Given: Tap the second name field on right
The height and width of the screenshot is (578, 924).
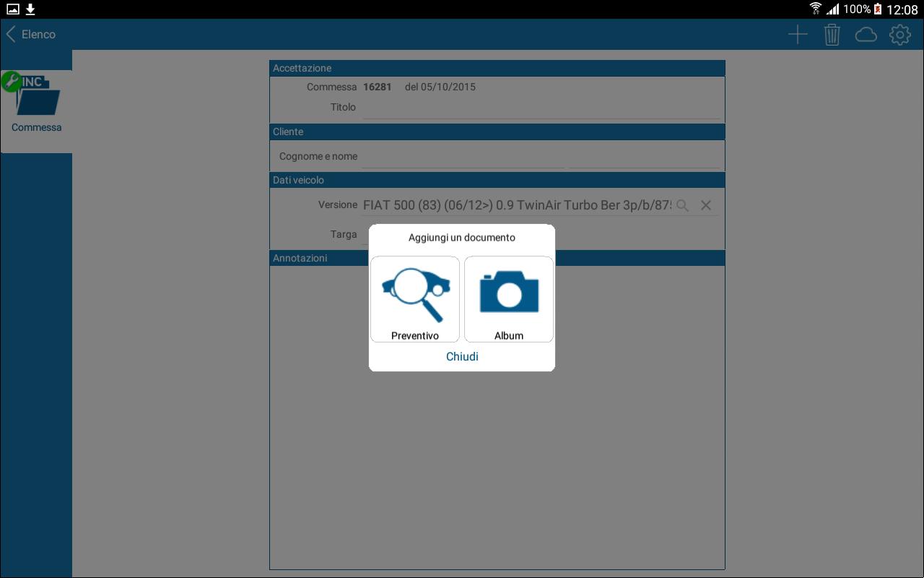Looking at the screenshot, I should 645,157.
